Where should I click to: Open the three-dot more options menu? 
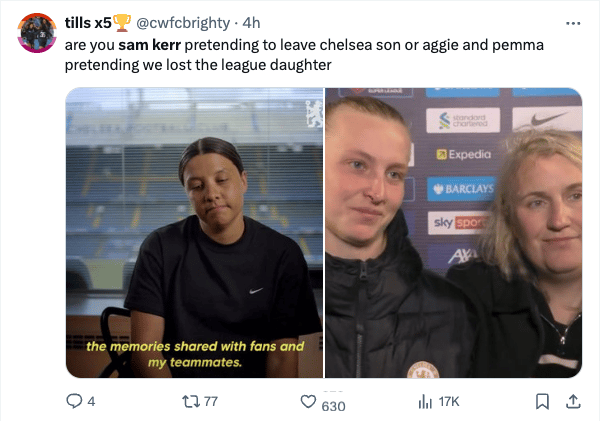(x=572, y=22)
